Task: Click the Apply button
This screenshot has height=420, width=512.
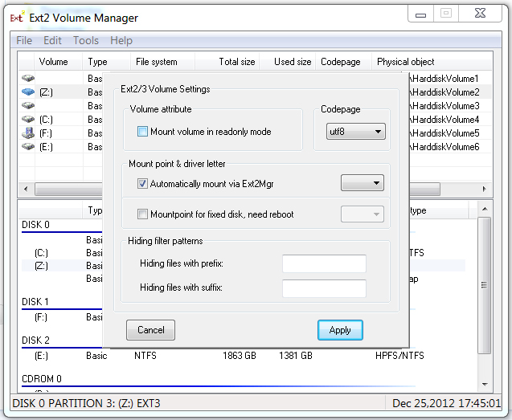Action: [340, 330]
